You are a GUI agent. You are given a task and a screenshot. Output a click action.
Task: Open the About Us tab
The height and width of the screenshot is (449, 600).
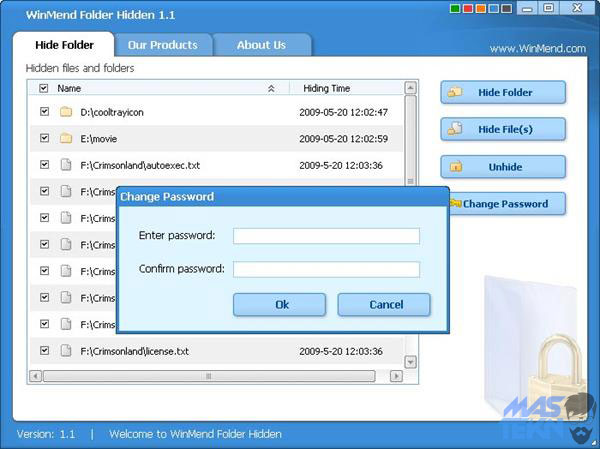(261, 45)
